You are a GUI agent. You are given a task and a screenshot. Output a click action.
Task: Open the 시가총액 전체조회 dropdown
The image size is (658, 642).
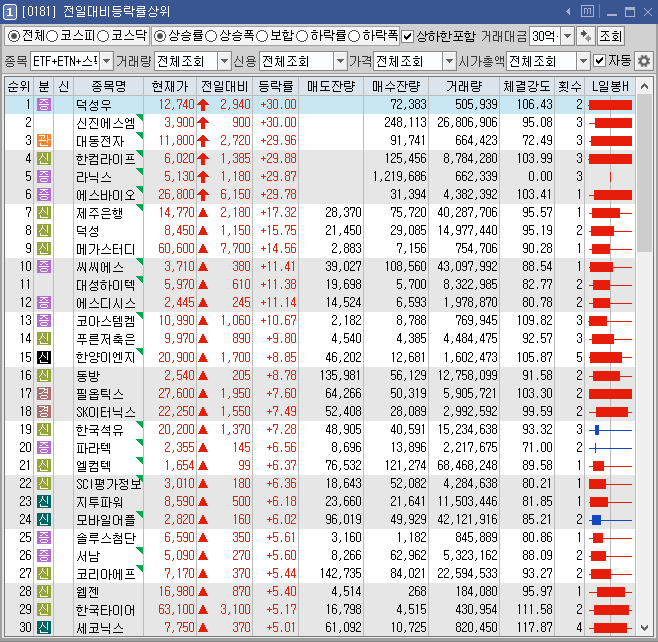pyautogui.click(x=583, y=61)
